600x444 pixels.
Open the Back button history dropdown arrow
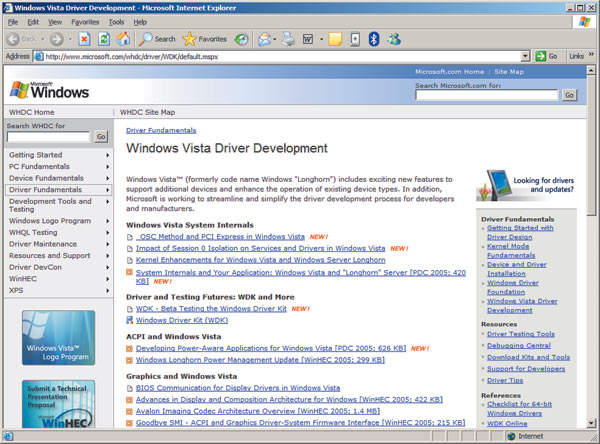pyautogui.click(x=43, y=39)
